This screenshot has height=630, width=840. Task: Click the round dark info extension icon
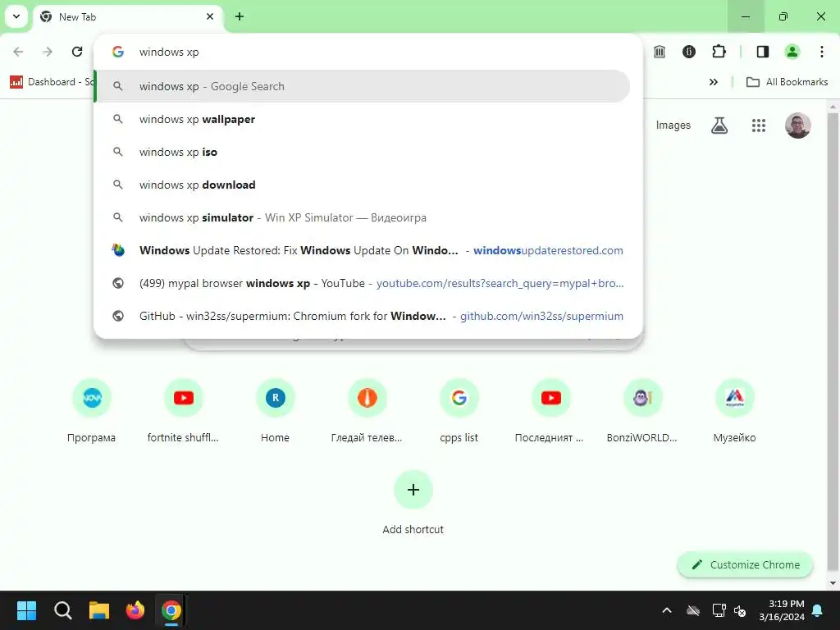point(689,52)
